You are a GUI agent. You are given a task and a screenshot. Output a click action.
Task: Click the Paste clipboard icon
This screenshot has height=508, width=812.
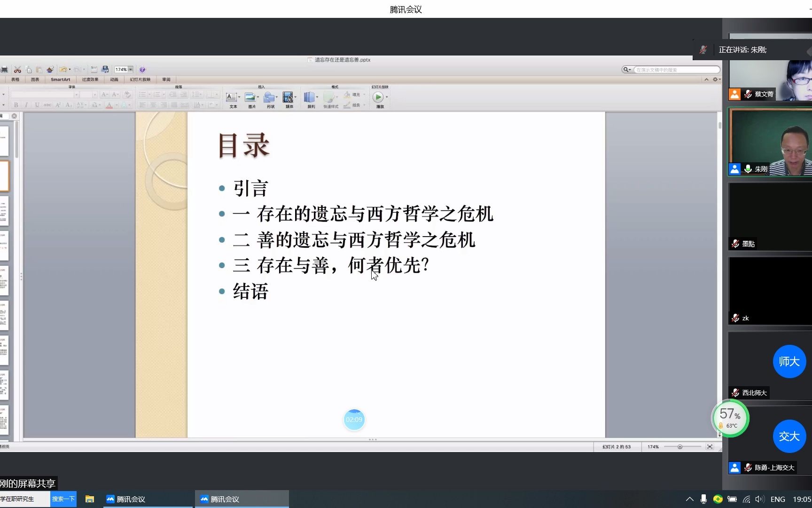(39, 70)
